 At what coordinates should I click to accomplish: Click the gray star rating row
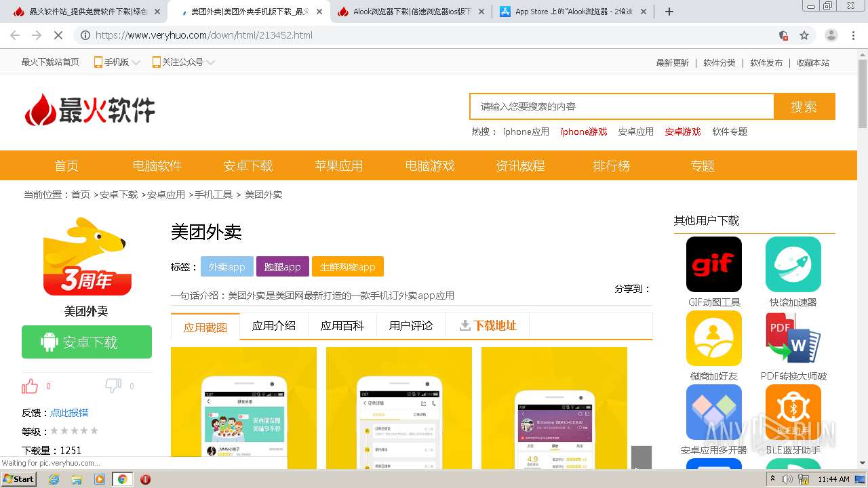pos(75,431)
